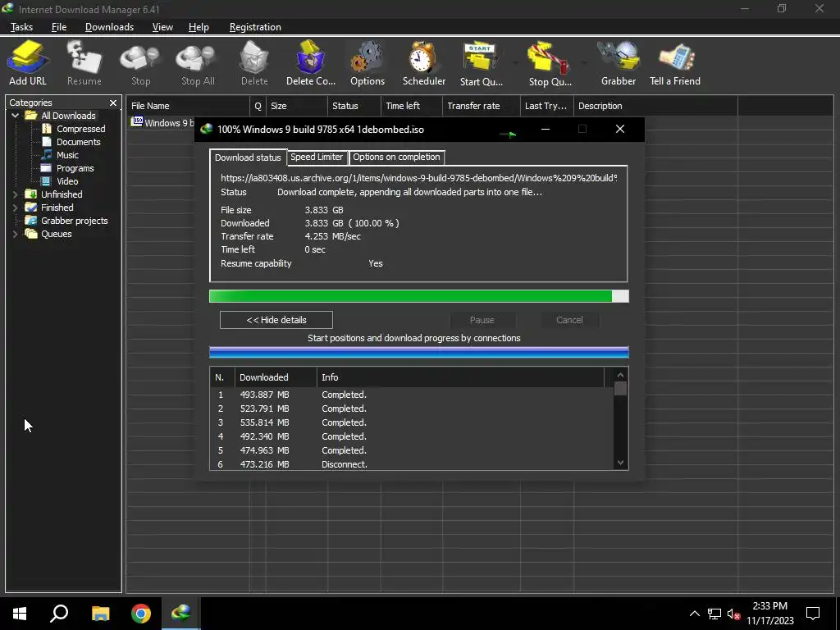Open File Explorer from the taskbar
This screenshot has width=840, height=630.
point(100,614)
